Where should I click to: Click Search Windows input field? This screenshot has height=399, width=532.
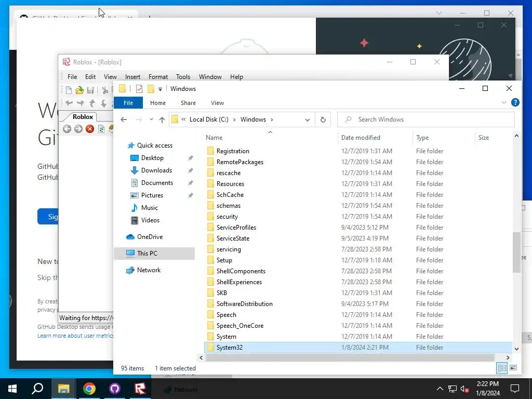click(426, 119)
